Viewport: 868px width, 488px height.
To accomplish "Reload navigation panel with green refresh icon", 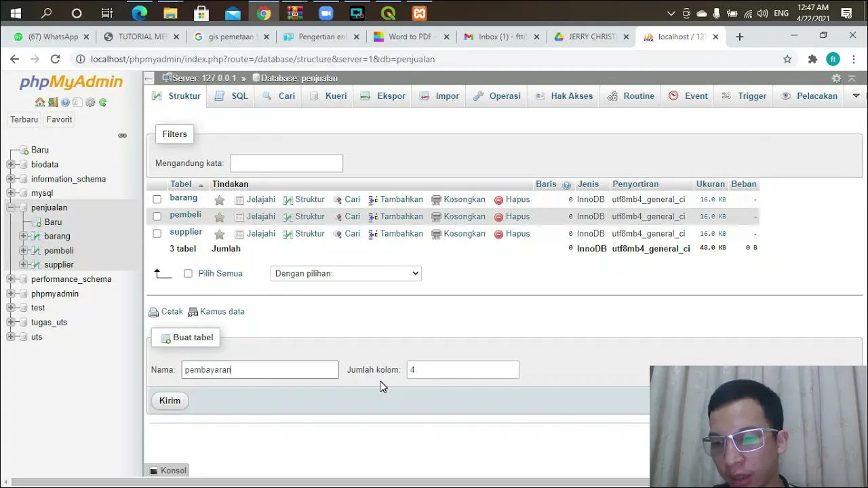I will (x=103, y=102).
